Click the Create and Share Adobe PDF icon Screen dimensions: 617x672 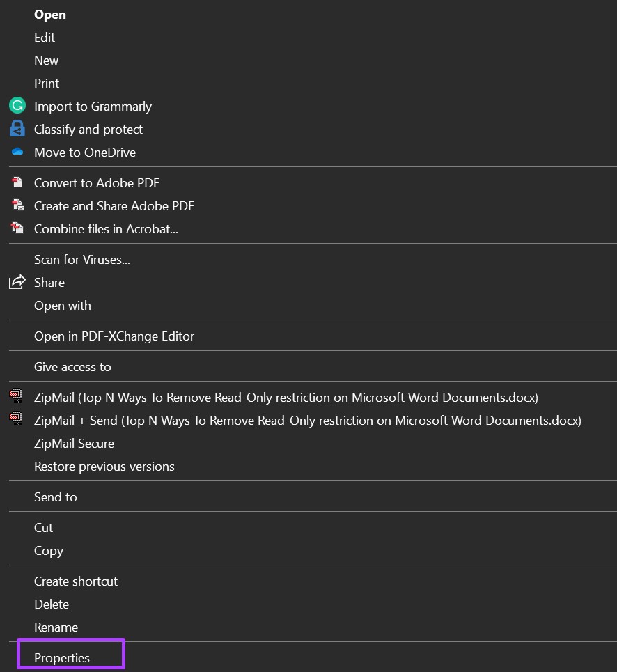pyautogui.click(x=17, y=205)
